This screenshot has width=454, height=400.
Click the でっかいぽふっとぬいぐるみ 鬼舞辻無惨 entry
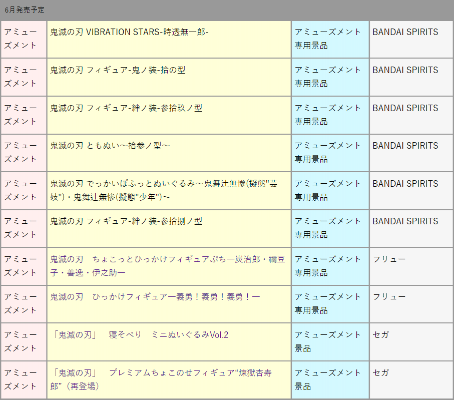[x=169, y=191]
